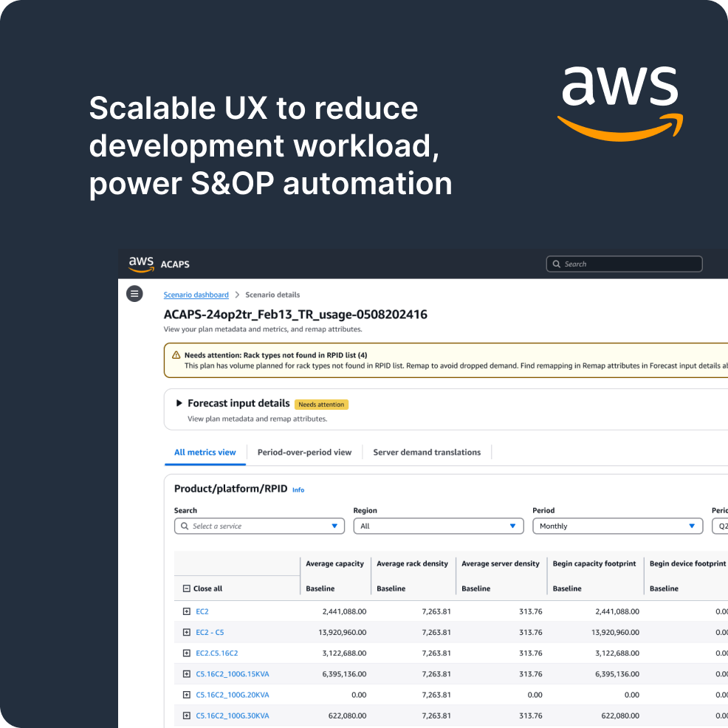The height and width of the screenshot is (728, 728).
Task: Click the Average rack density column header
Action: (412, 563)
